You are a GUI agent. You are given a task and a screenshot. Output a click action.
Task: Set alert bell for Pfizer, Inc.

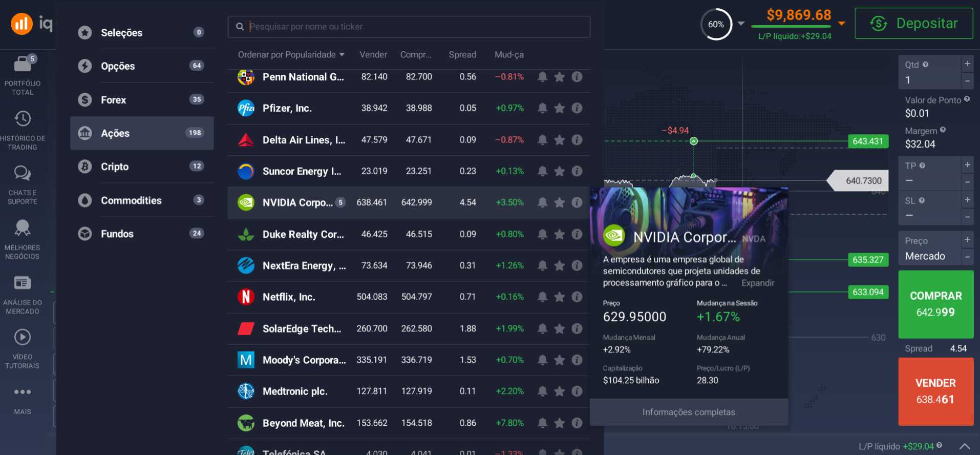tap(543, 108)
